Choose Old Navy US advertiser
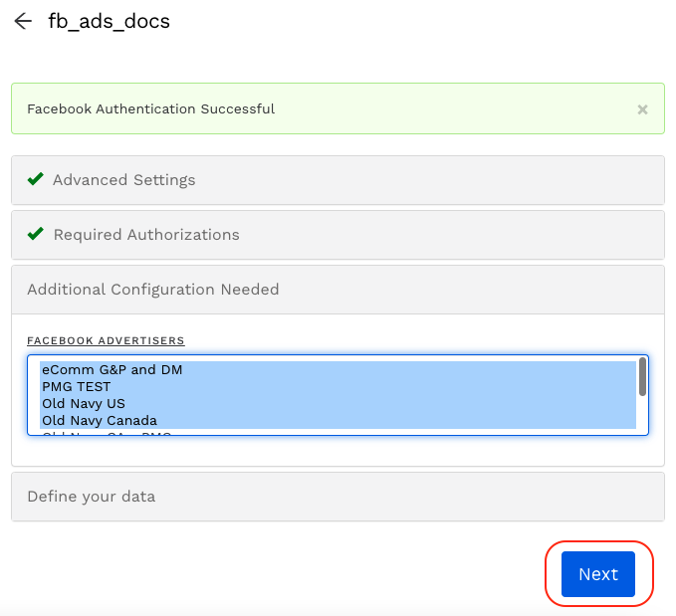Image resolution: width=676 pixels, height=616 pixels. [83, 404]
